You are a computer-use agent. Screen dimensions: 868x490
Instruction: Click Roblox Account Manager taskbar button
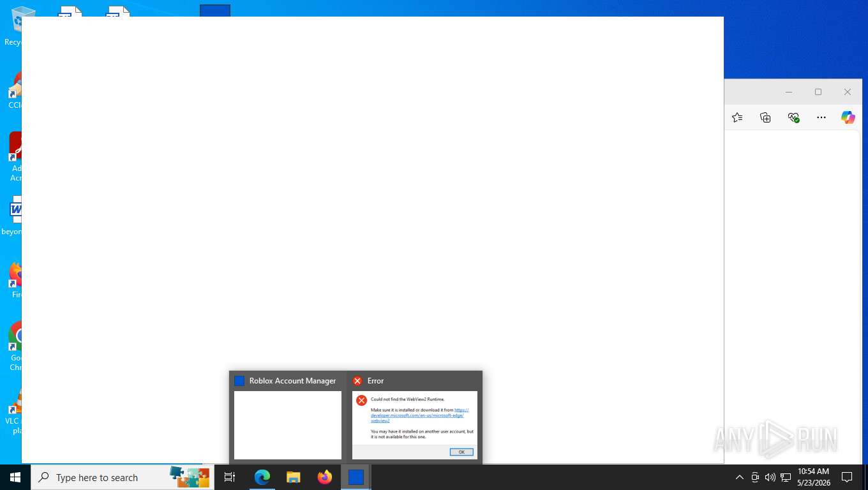click(355, 477)
